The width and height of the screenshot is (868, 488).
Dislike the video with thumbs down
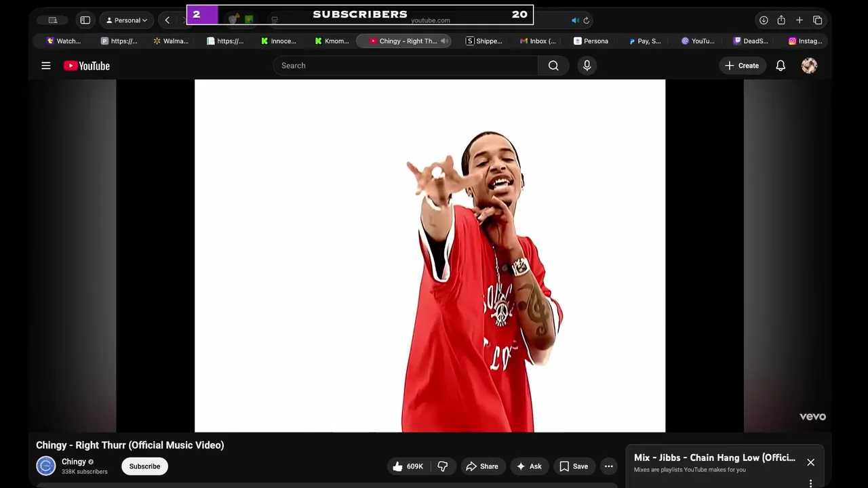pyautogui.click(x=443, y=466)
